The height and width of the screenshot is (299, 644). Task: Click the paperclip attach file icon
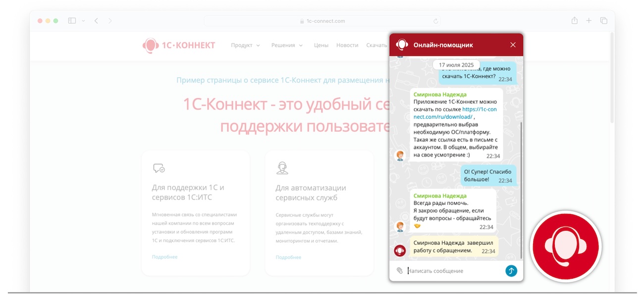[399, 271]
